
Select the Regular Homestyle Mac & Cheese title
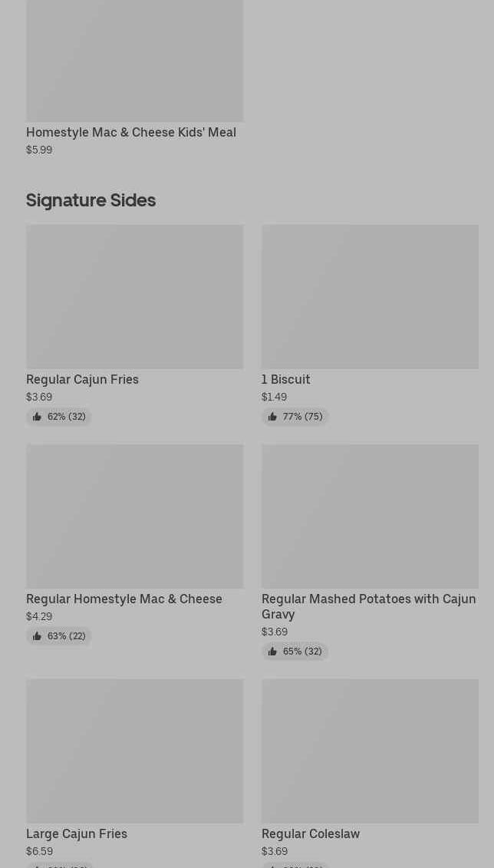click(x=124, y=599)
